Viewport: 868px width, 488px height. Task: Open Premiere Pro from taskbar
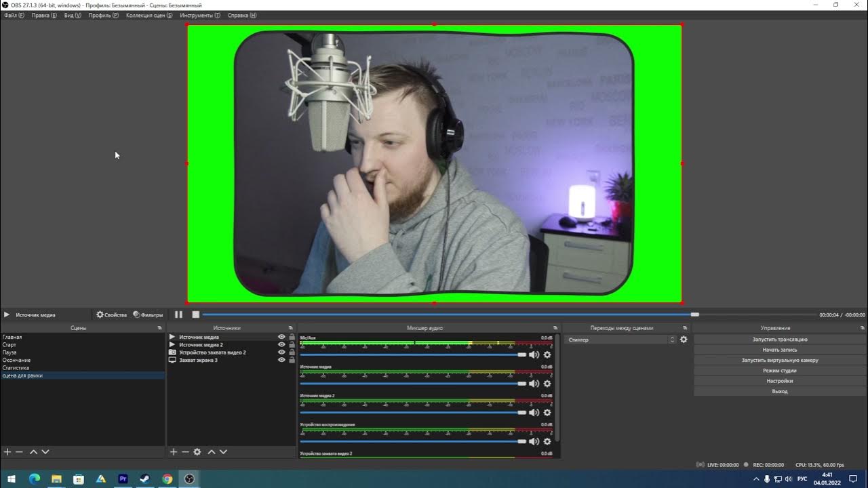click(123, 479)
